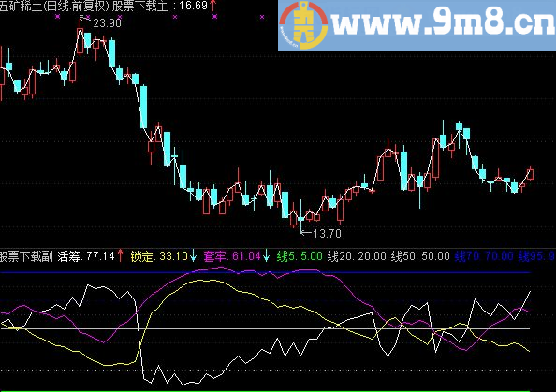
Task: Click the 五矿稀土(日线.前复权) chart title
Action: point(54,6)
